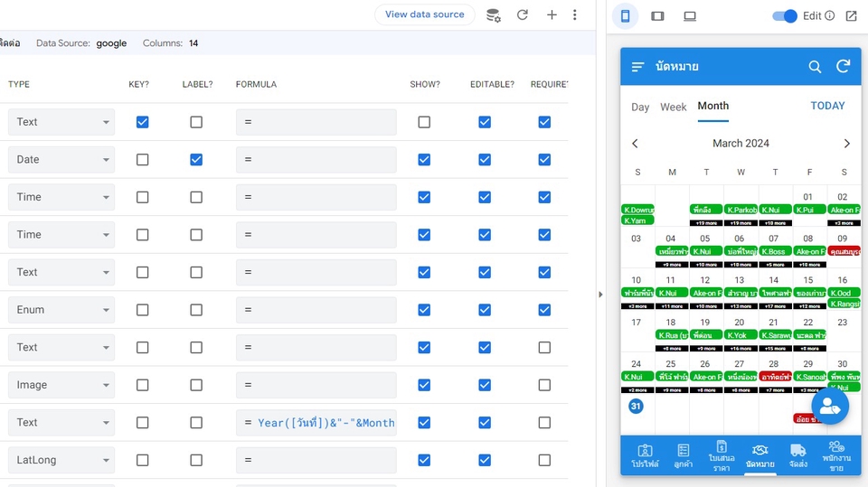868x487 pixels.
Task: Open the Enum type dropdown
Action: point(61,310)
